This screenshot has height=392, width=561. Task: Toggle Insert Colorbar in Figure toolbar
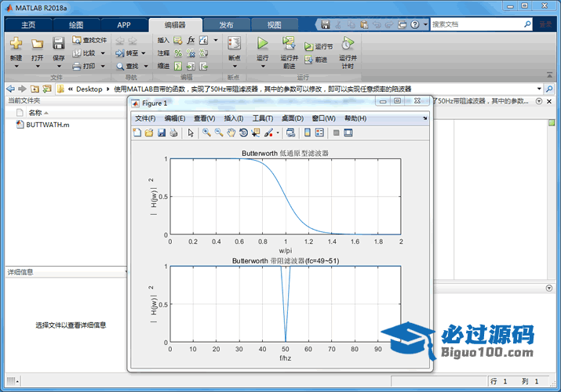pos(308,132)
